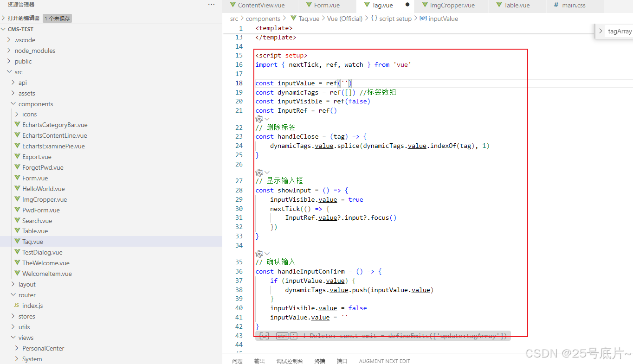Collapse the CMS-TEST root folder
Viewport: 633px width, 364px height.
(4, 29)
